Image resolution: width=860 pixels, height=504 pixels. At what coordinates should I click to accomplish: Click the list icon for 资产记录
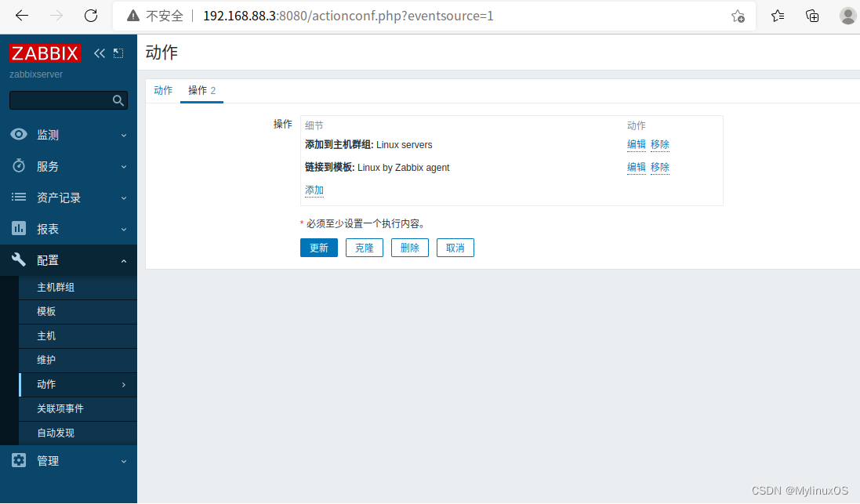pyautogui.click(x=19, y=197)
